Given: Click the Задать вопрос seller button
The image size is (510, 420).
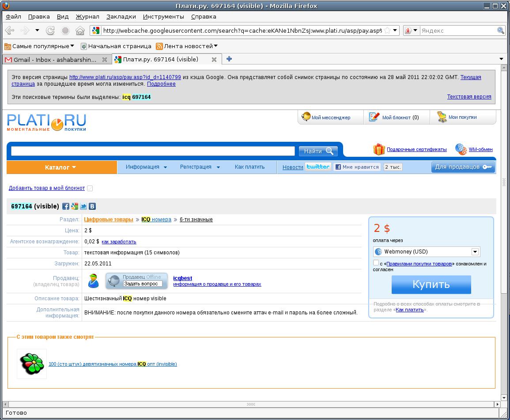Looking at the screenshot, I should (x=143, y=284).
